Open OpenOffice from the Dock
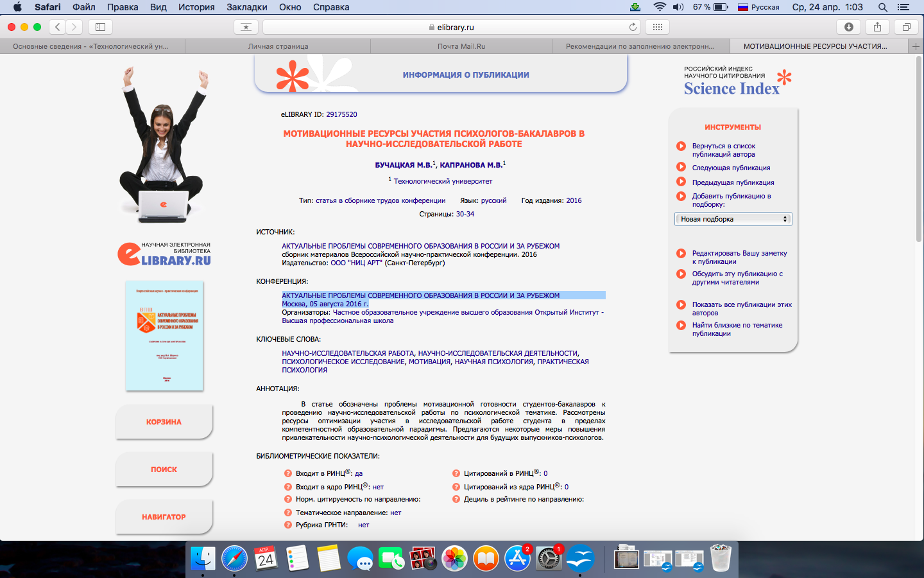924x578 pixels. [579, 558]
